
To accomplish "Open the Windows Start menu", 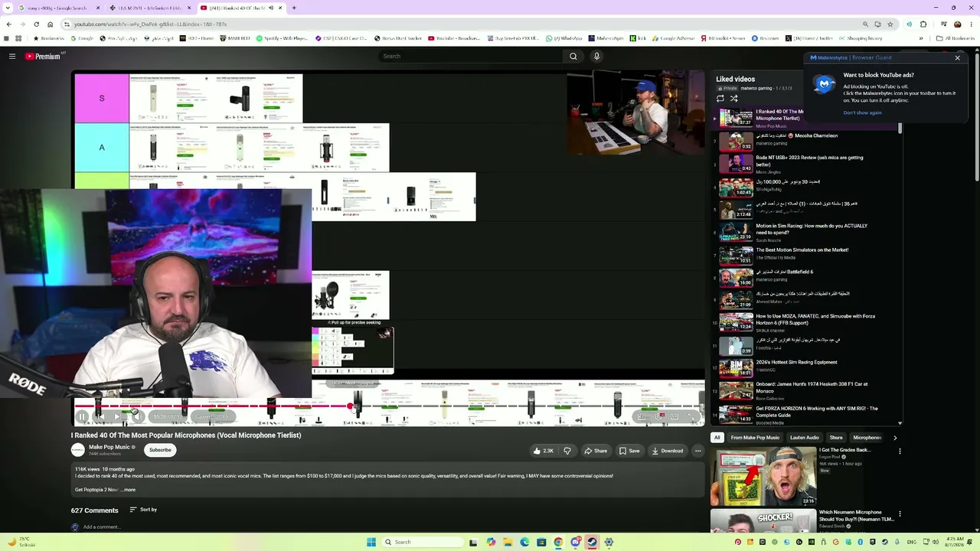I will point(371,542).
